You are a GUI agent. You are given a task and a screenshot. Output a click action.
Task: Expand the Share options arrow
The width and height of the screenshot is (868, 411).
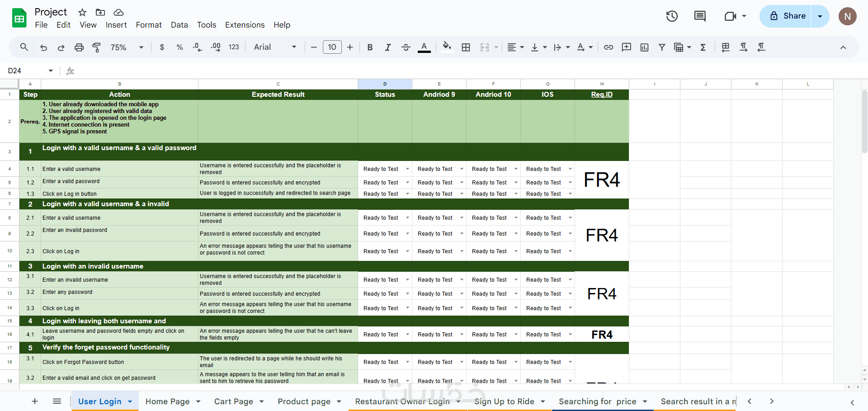click(820, 16)
